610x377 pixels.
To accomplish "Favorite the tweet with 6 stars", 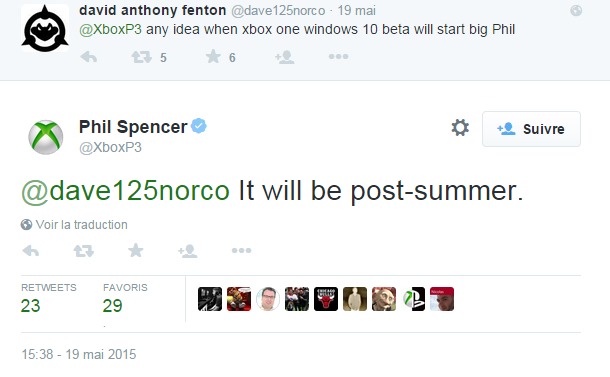I will [x=213, y=57].
